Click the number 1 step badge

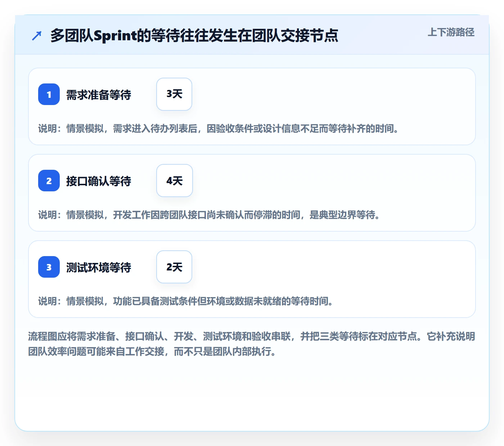click(x=49, y=94)
